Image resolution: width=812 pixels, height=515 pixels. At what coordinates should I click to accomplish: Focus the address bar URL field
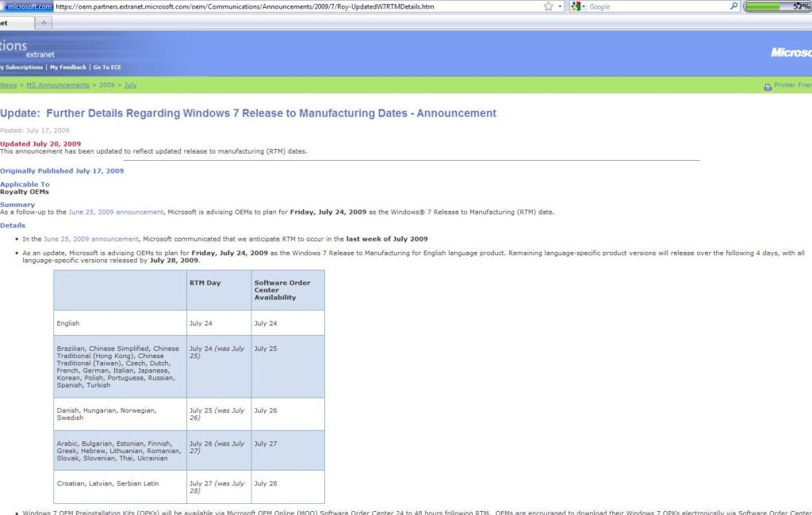click(298, 6)
